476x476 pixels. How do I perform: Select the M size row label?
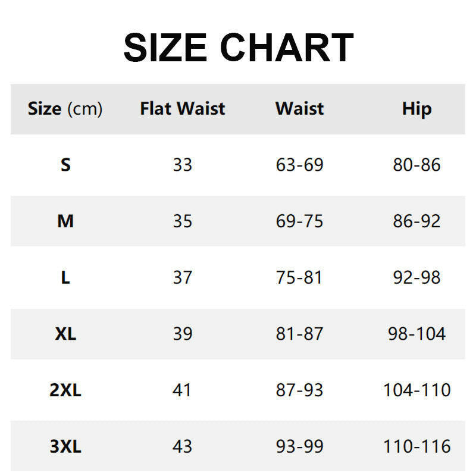(65, 221)
